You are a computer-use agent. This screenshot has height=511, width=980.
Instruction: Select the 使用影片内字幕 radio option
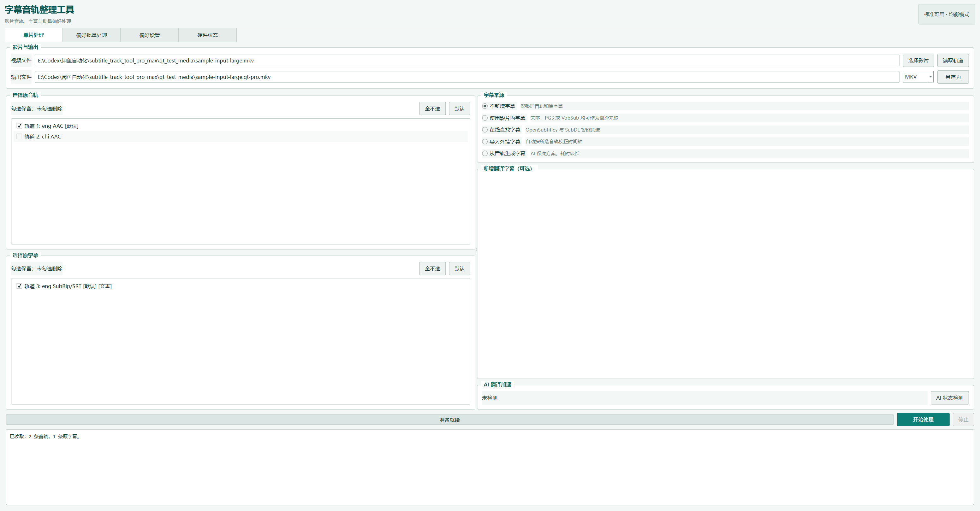[504, 118]
